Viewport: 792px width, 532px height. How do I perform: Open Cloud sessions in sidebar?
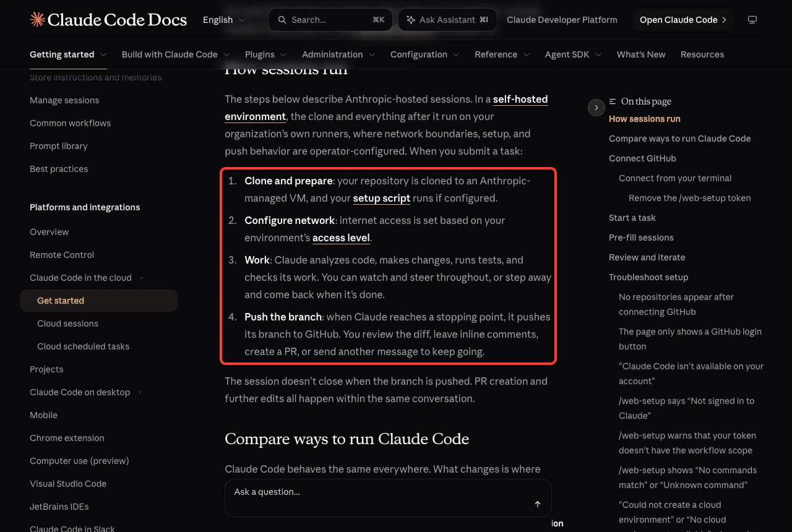tap(67, 324)
